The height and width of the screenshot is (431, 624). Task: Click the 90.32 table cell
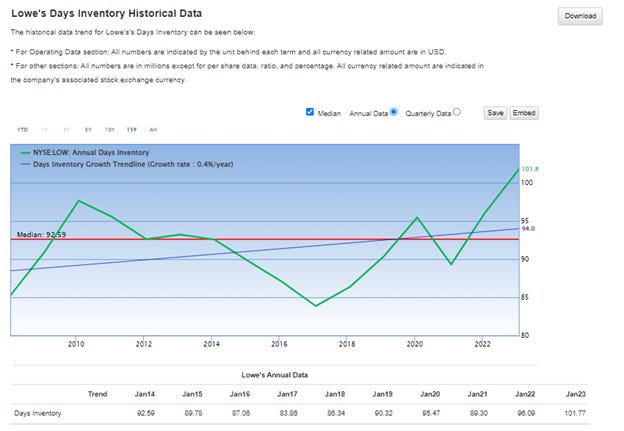click(384, 413)
